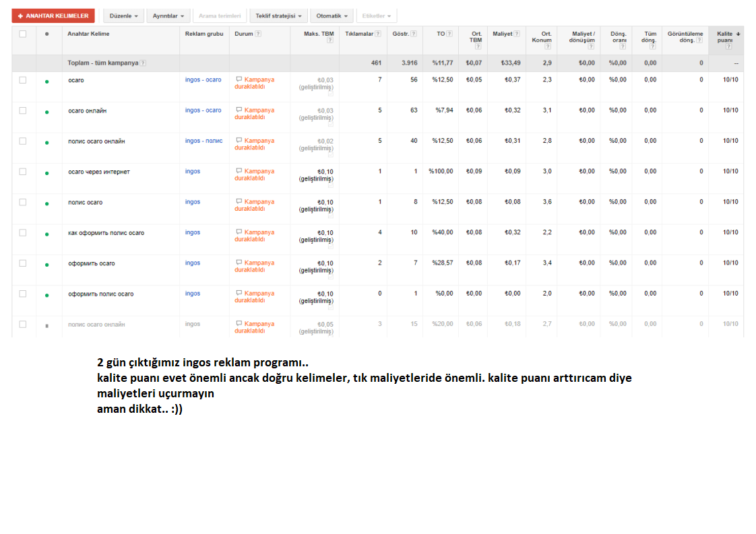Image resolution: width=756 pixels, height=534 pixels.
Task: Click total impressions value 3.916
Action: click(410, 63)
